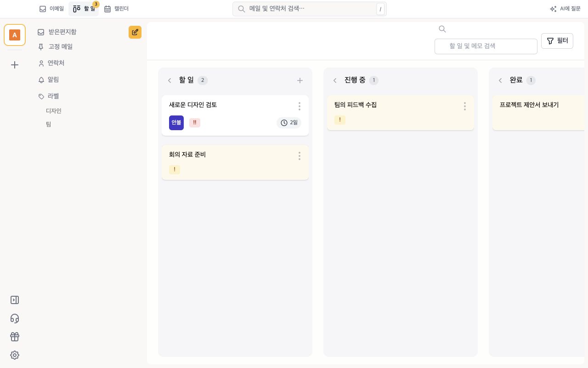The image size is (588, 368).
Task: Open options menu for 회의 자료 준비 card
Action: pos(300,156)
